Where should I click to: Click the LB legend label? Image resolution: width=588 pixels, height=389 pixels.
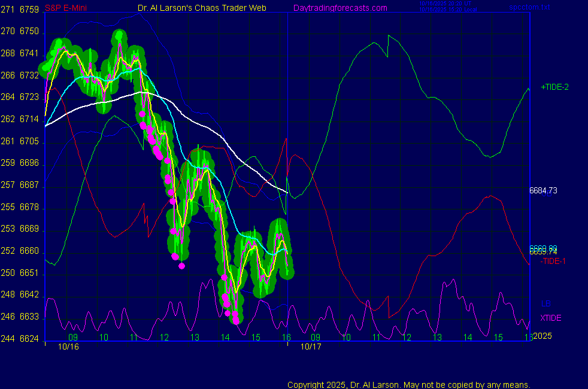545,303
